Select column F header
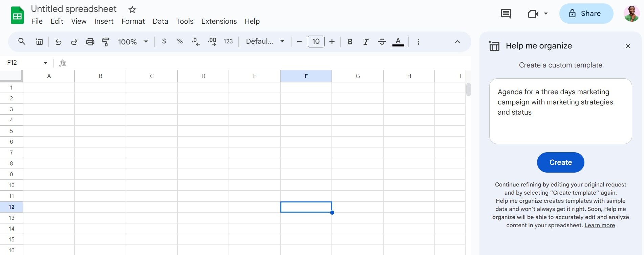The width and height of the screenshot is (644, 255). point(306,76)
